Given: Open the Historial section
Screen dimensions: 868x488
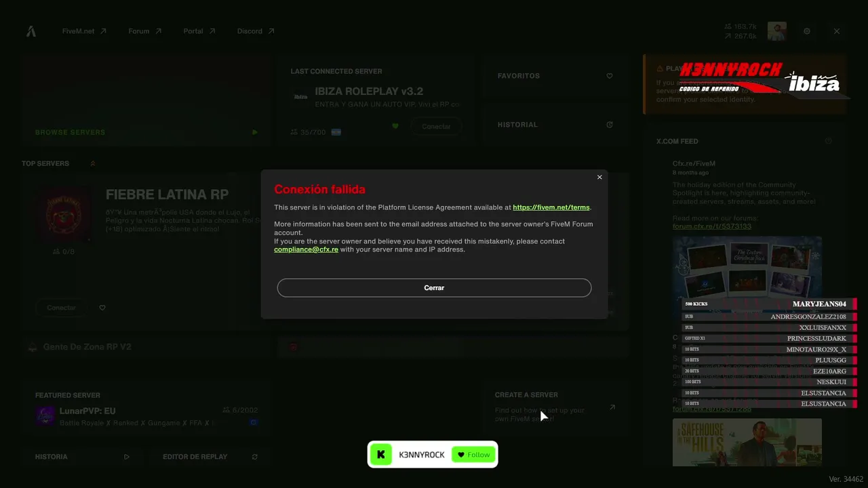Looking at the screenshot, I should tap(555, 125).
